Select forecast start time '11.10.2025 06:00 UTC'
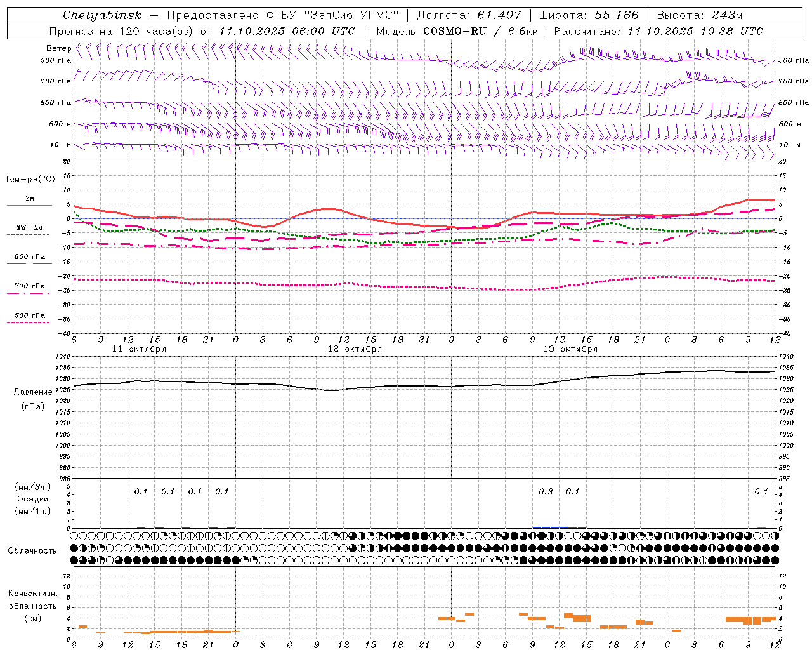812x650 pixels. tap(286, 31)
